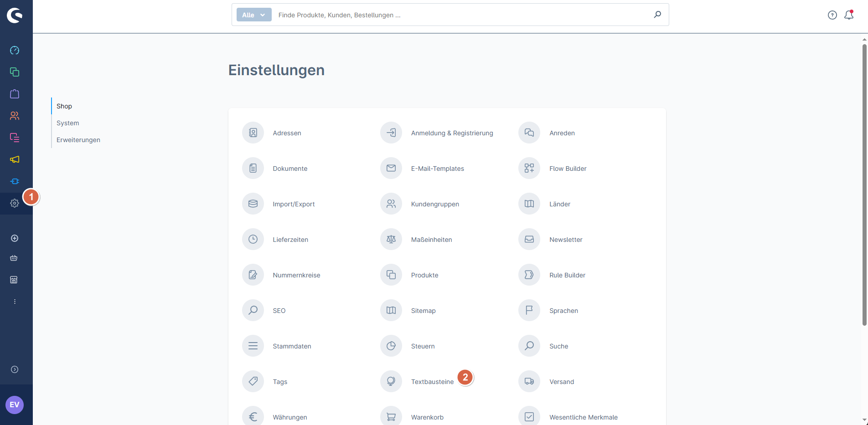868x425 pixels.
Task: Click the global search input field
Action: [x=460, y=15]
